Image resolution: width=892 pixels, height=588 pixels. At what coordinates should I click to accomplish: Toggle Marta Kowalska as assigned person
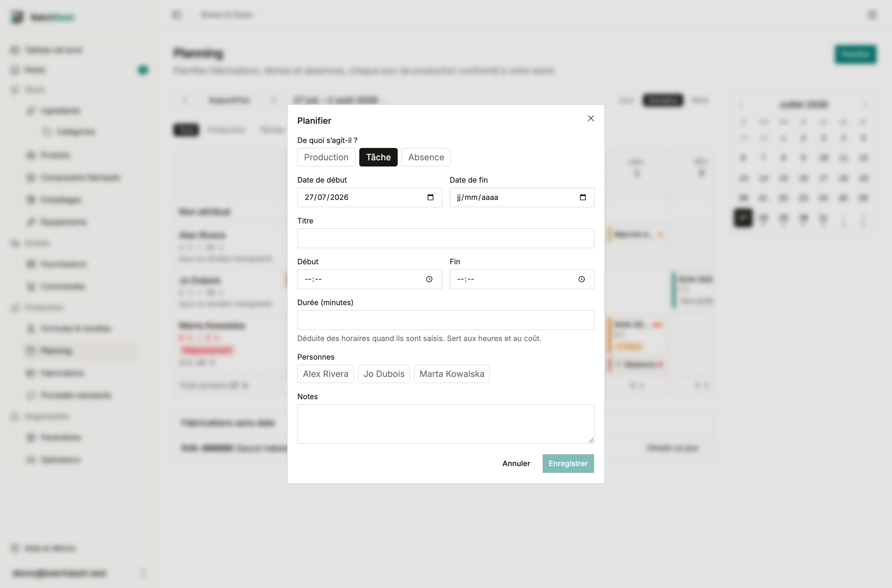click(x=452, y=374)
